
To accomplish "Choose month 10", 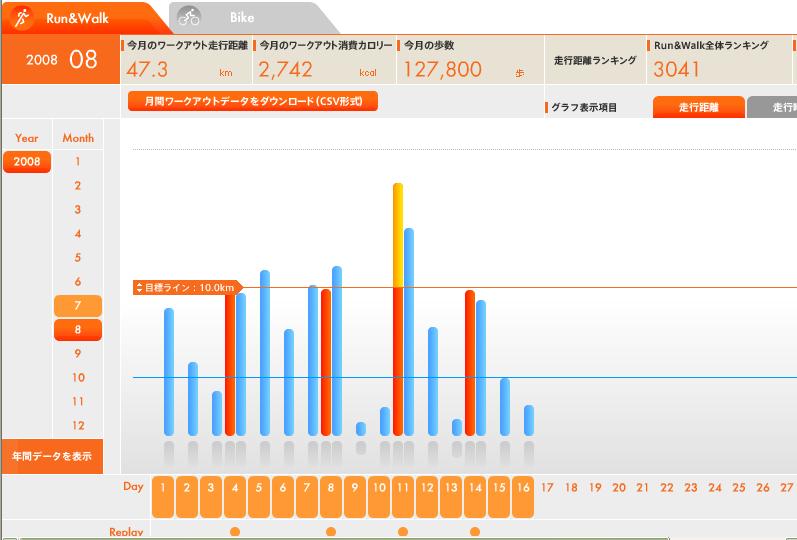I will point(78,377).
